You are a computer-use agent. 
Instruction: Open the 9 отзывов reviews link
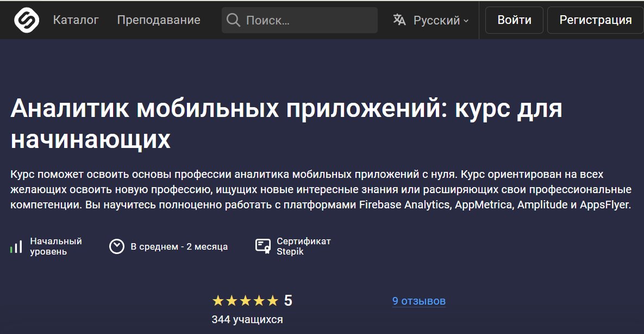pyautogui.click(x=419, y=301)
